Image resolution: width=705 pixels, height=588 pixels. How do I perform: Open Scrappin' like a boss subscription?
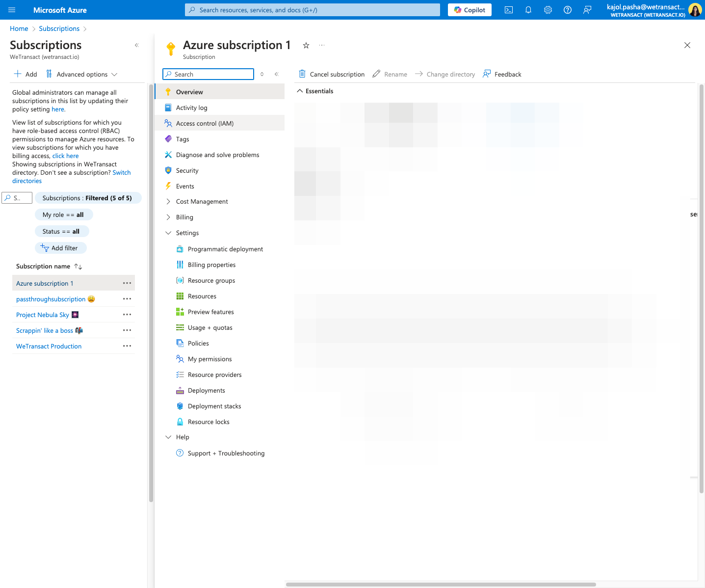point(50,330)
